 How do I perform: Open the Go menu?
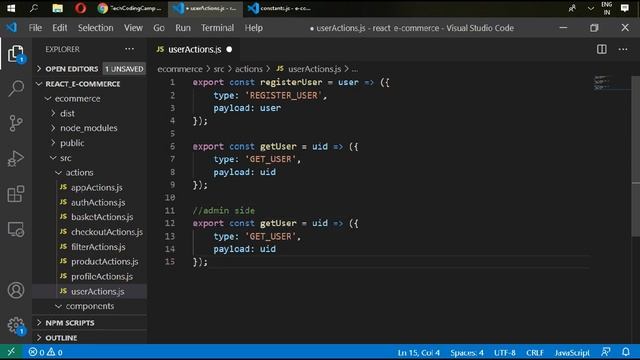tap(159, 28)
